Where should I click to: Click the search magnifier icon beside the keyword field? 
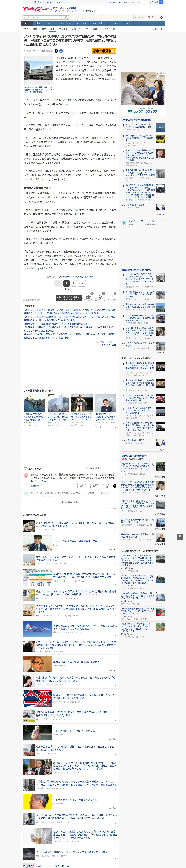point(66,17)
